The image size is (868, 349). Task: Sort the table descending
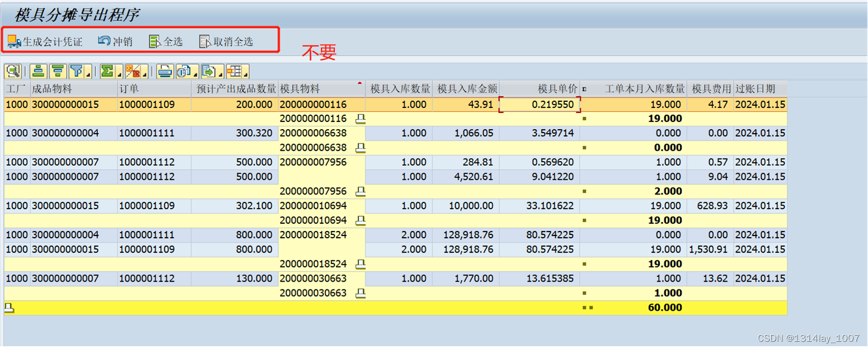tap(57, 71)
